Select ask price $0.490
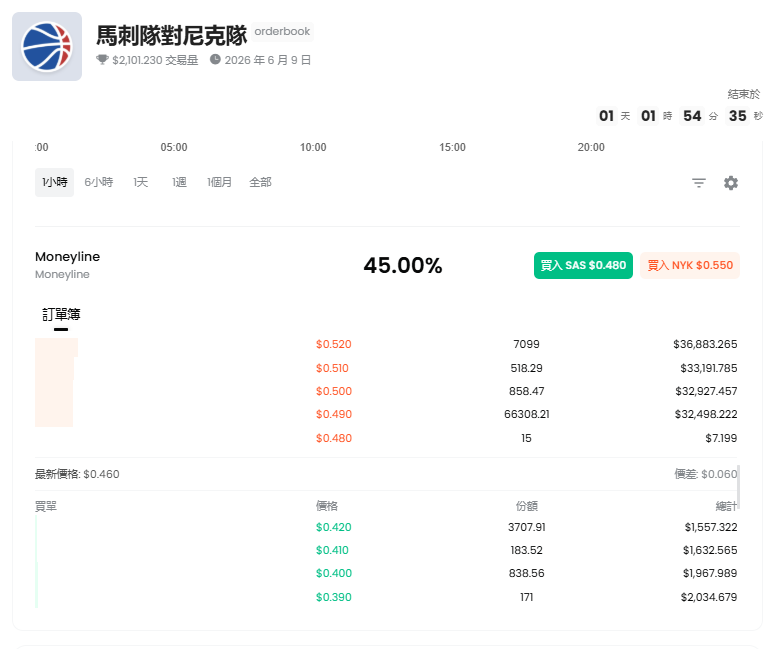 coord(333,415)
